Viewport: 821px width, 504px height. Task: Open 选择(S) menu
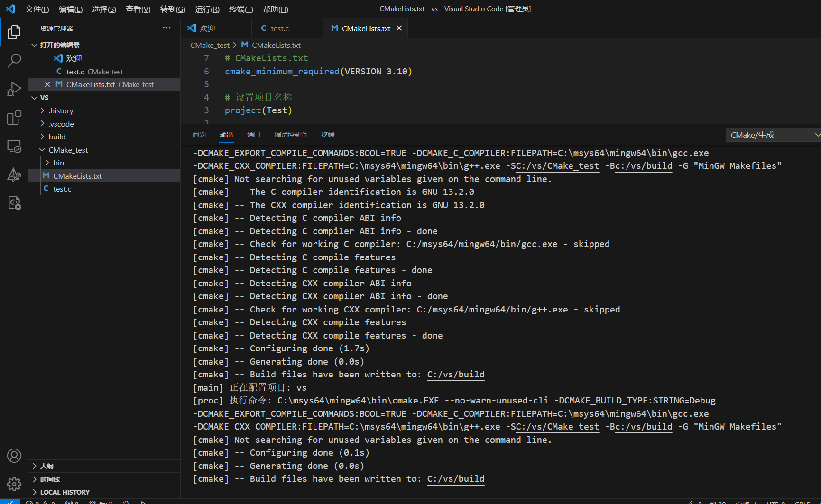(x=104, y=9)
